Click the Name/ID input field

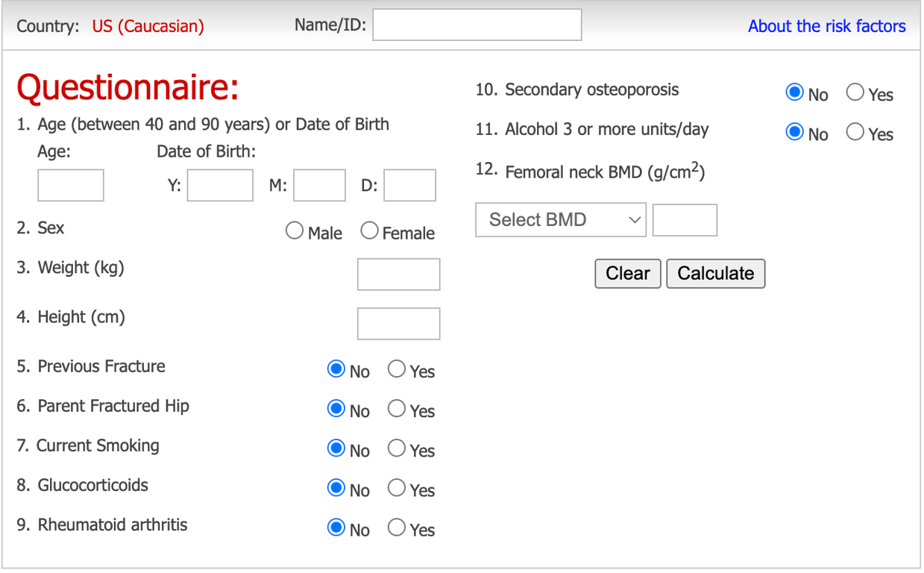pyautogui.click(x=477, y=25)
